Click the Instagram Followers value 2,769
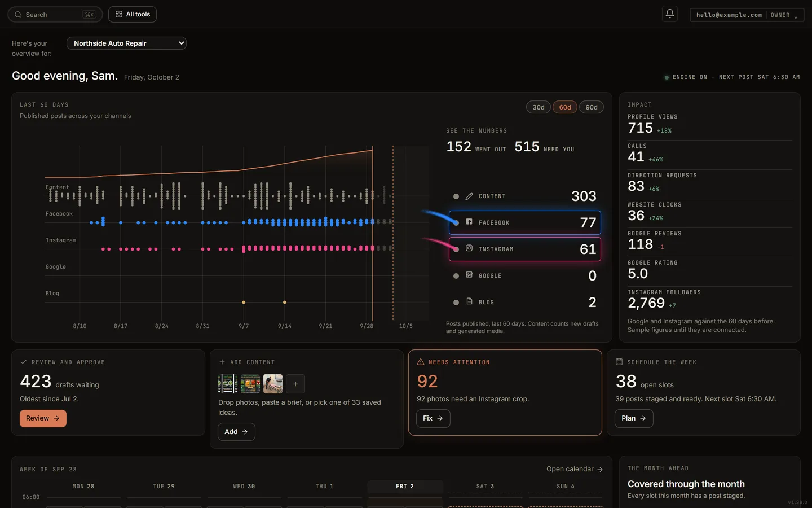 [x=646, y=303]
